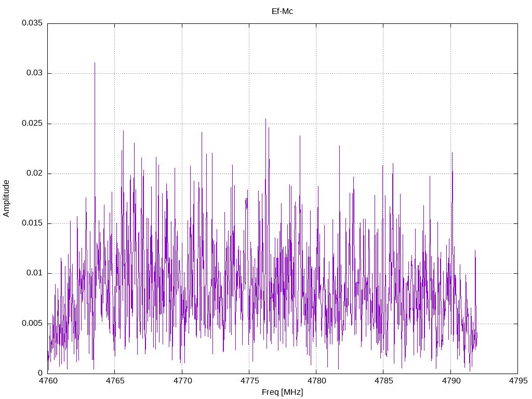532x399 pixels.
Task: Click the y-axis tick label 0.01
Action: (x=35, y=273)
